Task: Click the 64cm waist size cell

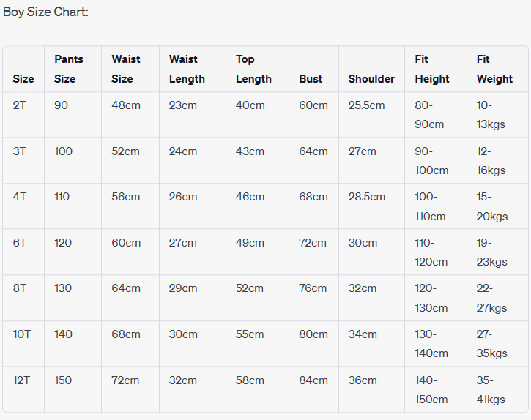Action: (x=126, y=288)
